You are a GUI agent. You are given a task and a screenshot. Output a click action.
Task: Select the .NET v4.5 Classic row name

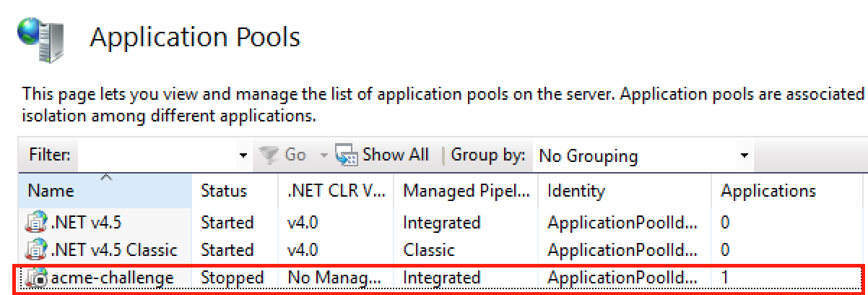tap(114, 250)
